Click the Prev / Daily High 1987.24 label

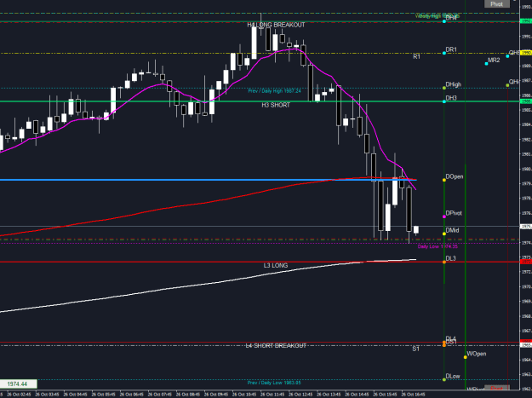tap(274, 90)
